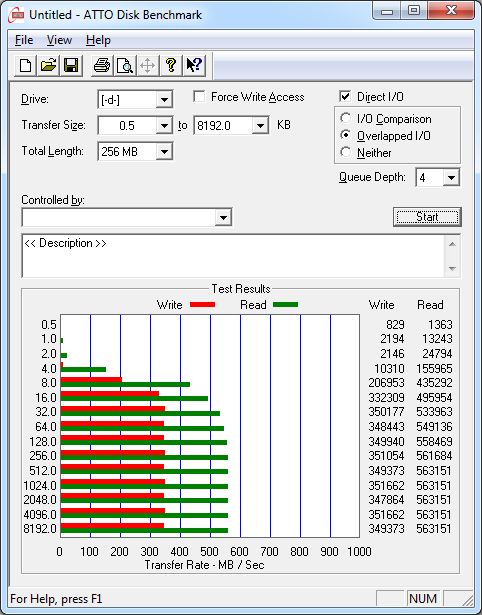Image resolution: width=482 pixels, height=615 pixels.
Task: Click the ATTO application icon in title bar
Action: pyautogui.click(x=16, y=15)
